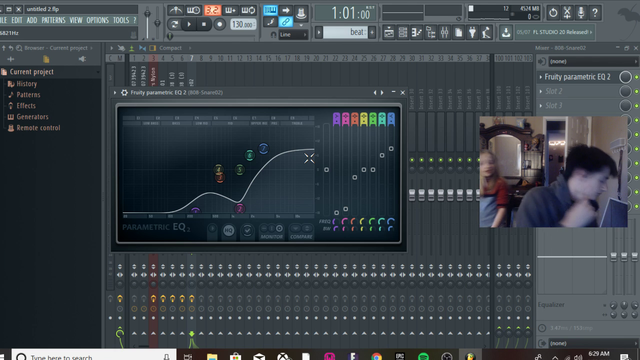Toggle the metronome icon

[x=176, y=10]
